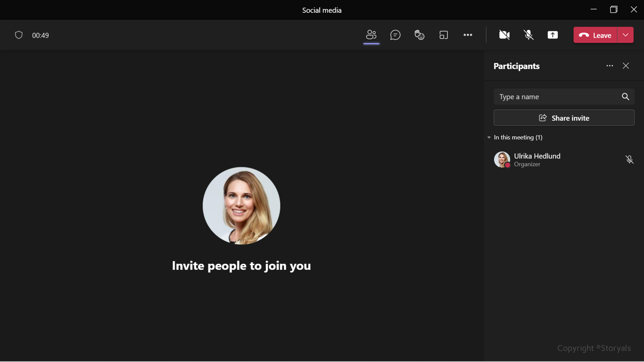644x362 pixels.
Task: Click the Type a name field
Action: (x=550, y=97)
